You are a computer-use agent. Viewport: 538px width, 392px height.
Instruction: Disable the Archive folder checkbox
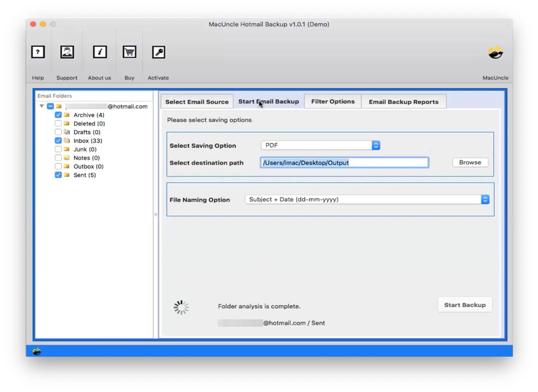[x=58, y=115]
